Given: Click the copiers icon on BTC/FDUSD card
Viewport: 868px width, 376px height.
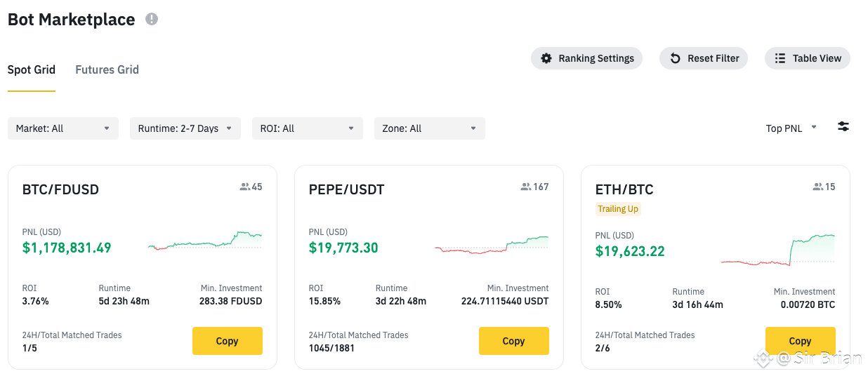Looking at the screenshot, I should coord(244,187).
